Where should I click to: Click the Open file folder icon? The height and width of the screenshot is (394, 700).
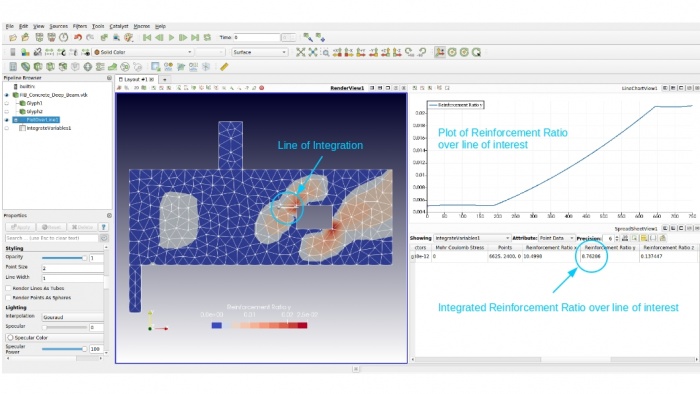click(13, 37)
